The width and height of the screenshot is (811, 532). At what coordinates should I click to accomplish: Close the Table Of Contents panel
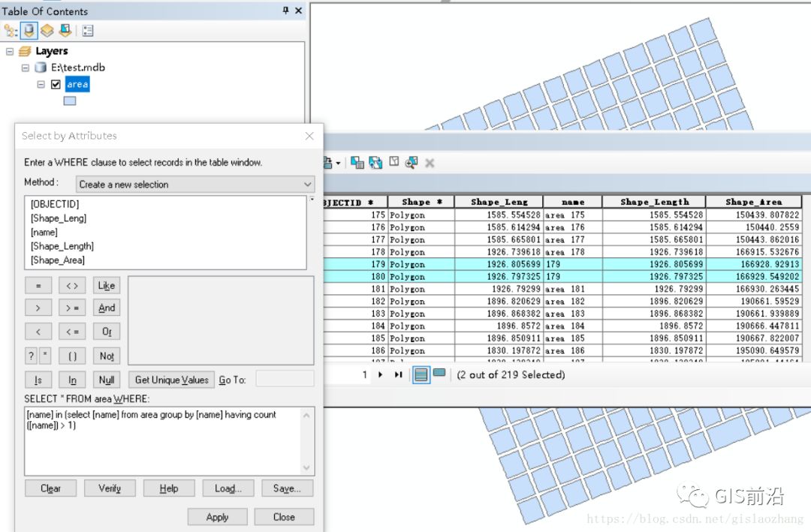tap(298, 11)
